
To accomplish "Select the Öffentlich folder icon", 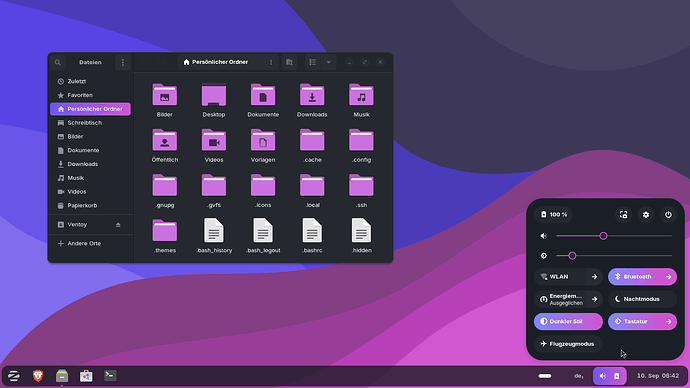I will coord(165,140).
